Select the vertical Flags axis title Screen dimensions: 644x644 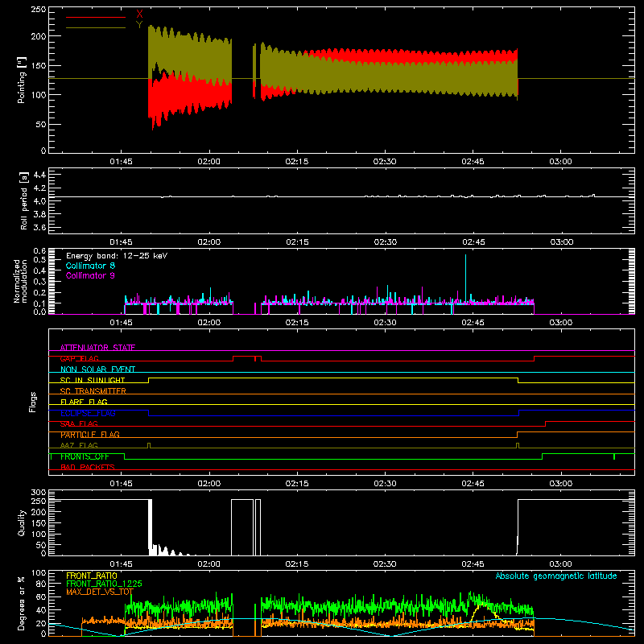coord(33,402)
